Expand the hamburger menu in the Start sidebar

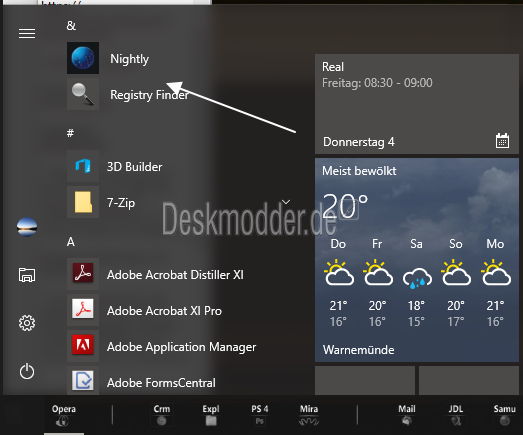tap(27, 33)
